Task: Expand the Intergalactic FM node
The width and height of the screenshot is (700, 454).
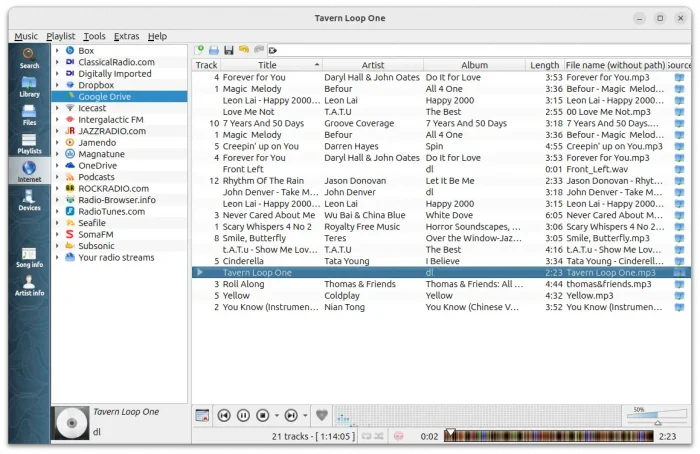Action: 57,120
